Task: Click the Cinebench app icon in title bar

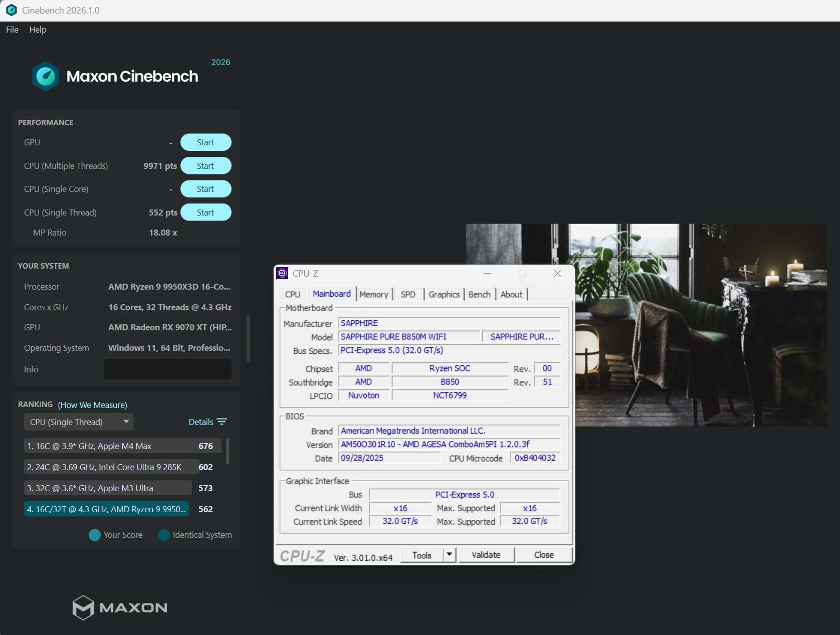Action: click(x=11, y=10)
